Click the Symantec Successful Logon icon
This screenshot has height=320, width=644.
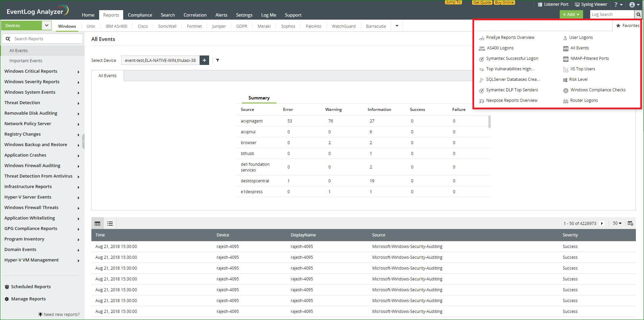click(x=482, y=59)
